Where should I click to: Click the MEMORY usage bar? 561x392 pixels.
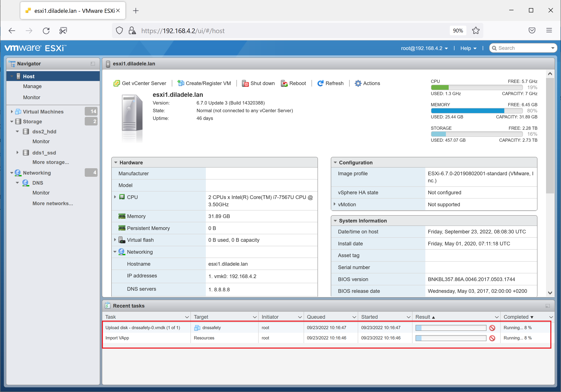477,111
